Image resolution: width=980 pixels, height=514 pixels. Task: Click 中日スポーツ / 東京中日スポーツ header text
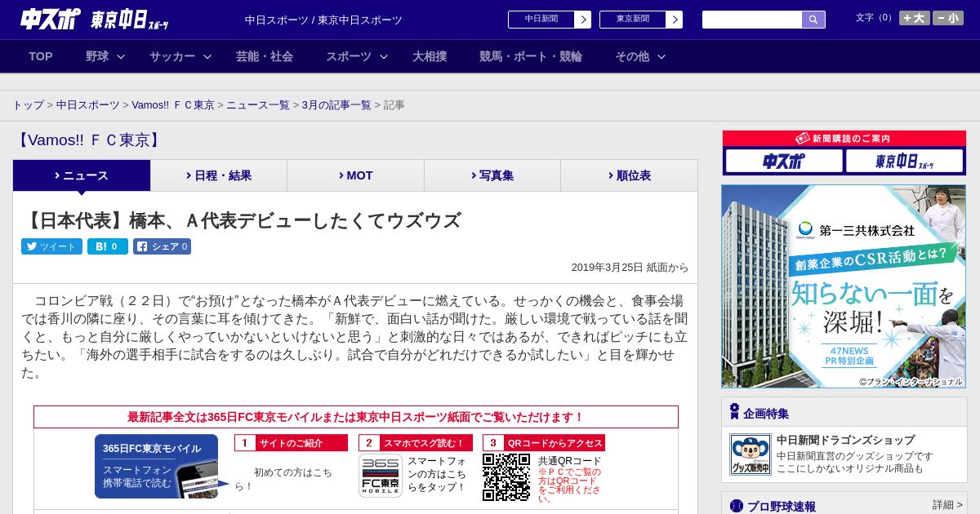pos(323,20)
